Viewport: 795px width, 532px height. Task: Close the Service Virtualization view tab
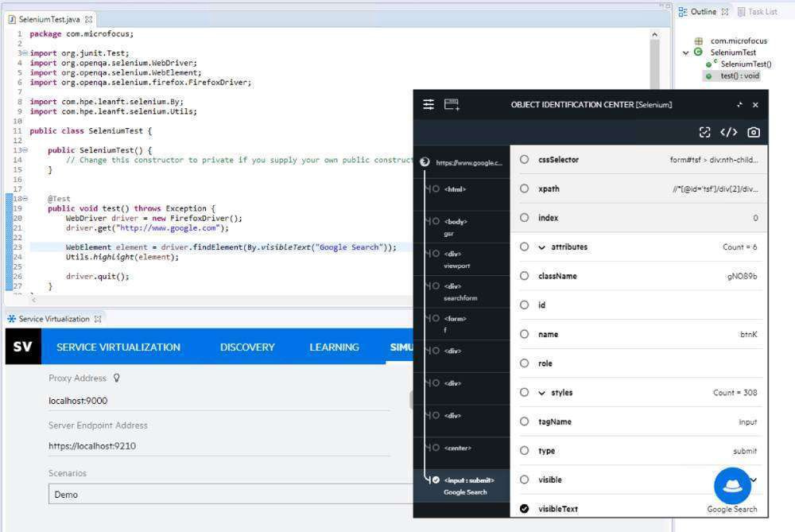coord(98,319)
